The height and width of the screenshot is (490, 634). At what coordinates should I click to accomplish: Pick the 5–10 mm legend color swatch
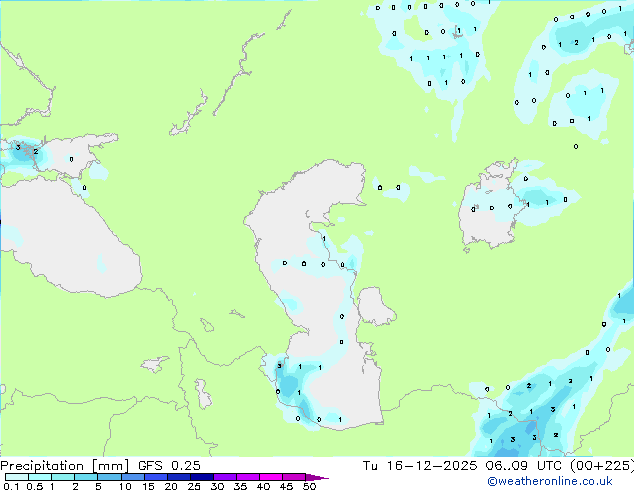(x=109, y=477)
